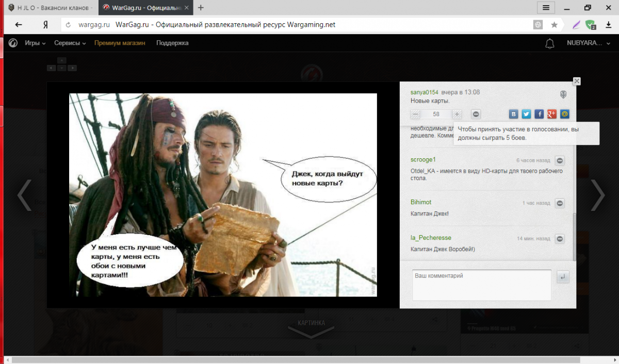Open the Премиум магазин link

pos(120,43)
